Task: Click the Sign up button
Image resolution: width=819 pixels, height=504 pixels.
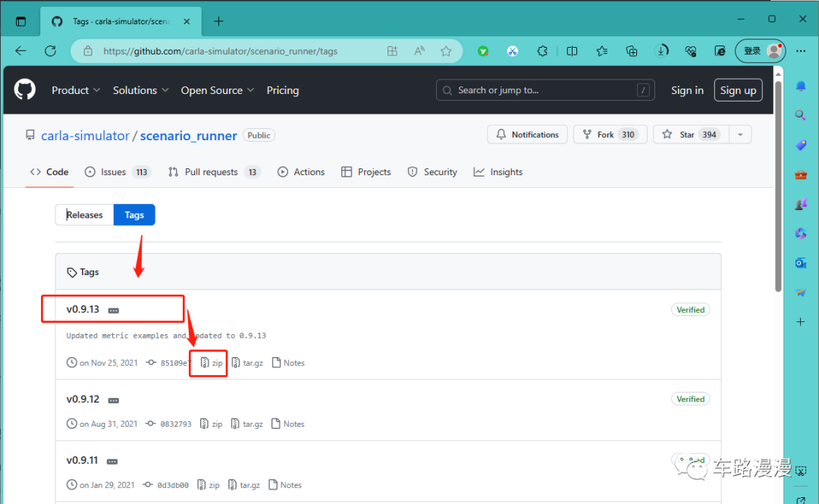Action: (x=738, y=90)
